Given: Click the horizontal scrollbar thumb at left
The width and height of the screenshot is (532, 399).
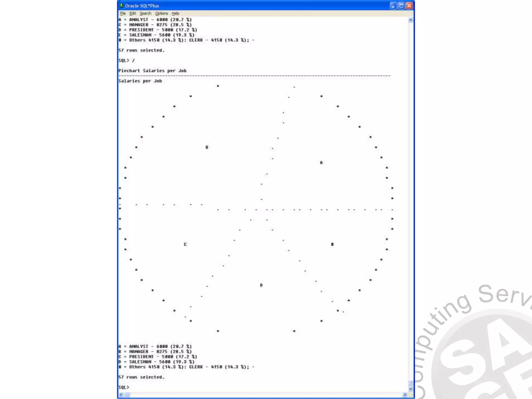Looking at the screenshot, I should point(127,395).
